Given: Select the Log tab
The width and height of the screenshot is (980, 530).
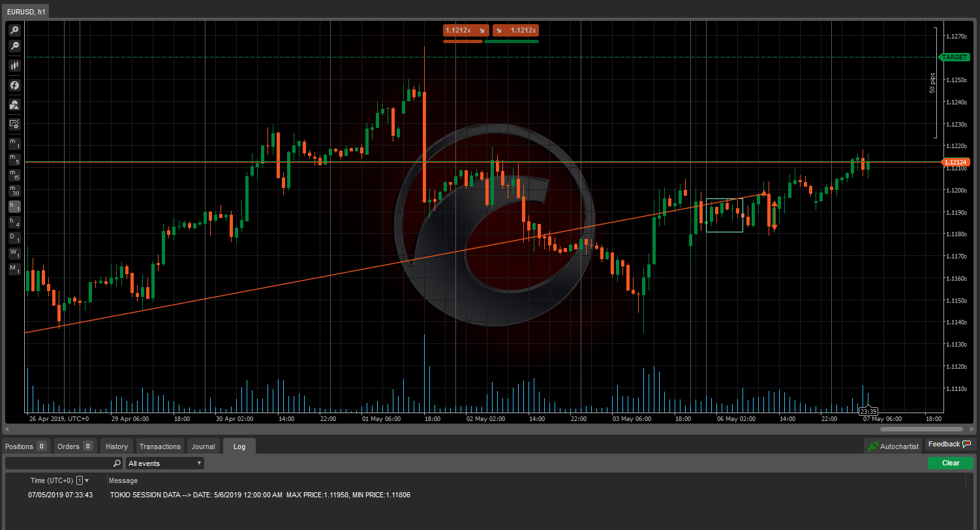Looking at the screenshot, I should (x=239, y=446).
